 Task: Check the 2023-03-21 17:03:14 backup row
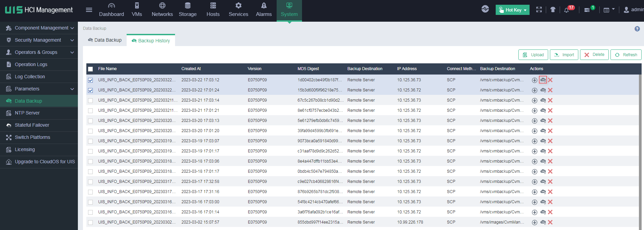tap(90, 101)
